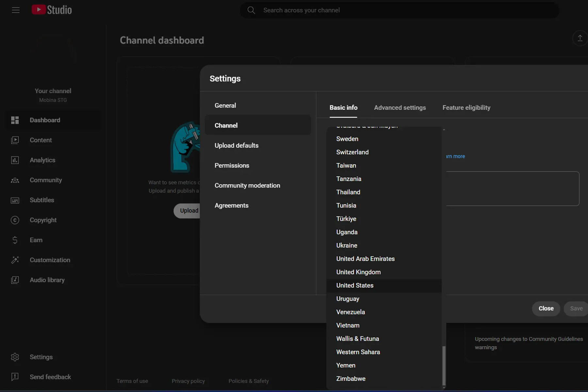Open Earn via the dollar icon

point(15,240)
